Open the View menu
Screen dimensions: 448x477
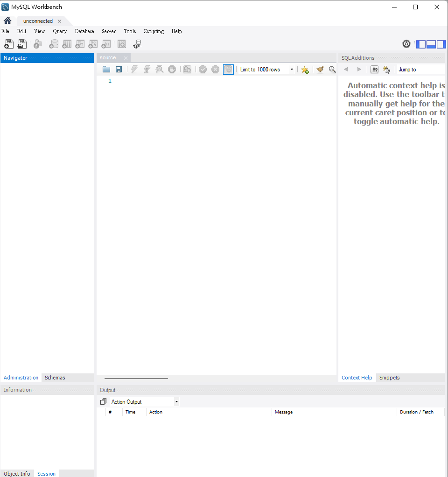pos(39,31)
